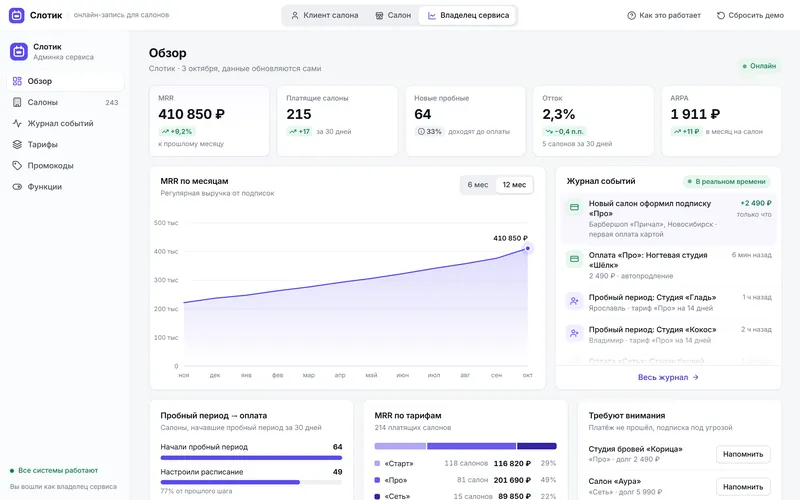Switch chart range to 6 мес

pyautogui.click(x=478, y=185)
